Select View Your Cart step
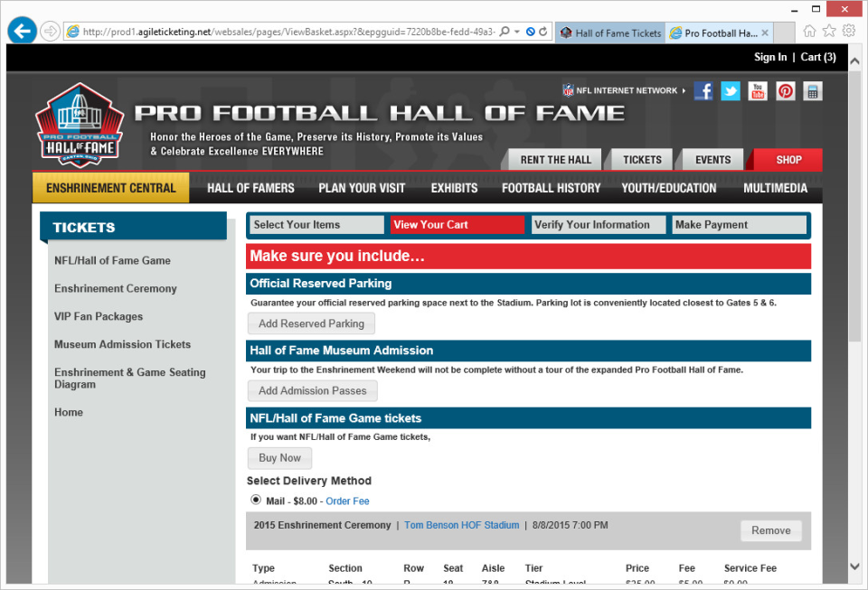The width and height of the screenshot is (868, 590). point(458,224)
